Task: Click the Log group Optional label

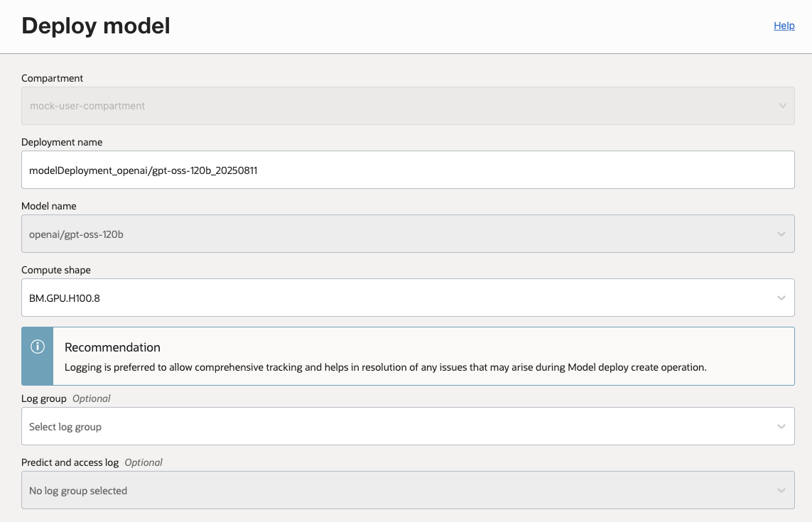Action: click(x=66, y=398)
